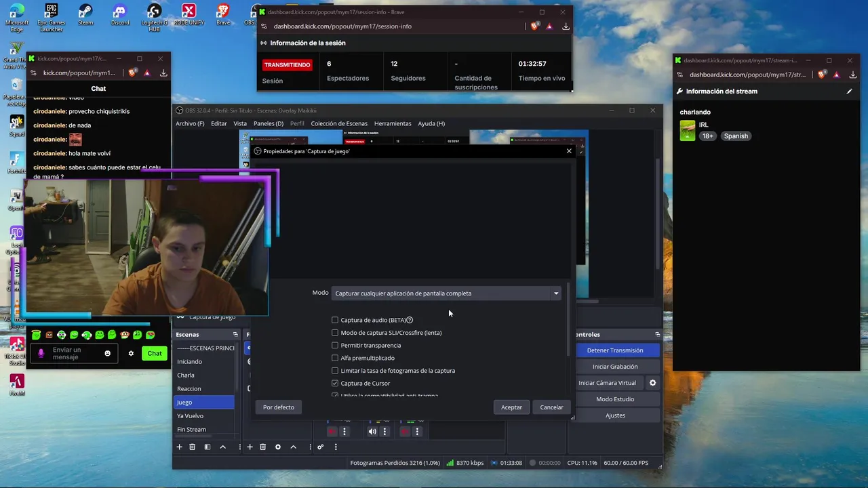Open Brave desktop shortcut
The width and height of the screenshot is (868, 488).
(x=223, y=16)
